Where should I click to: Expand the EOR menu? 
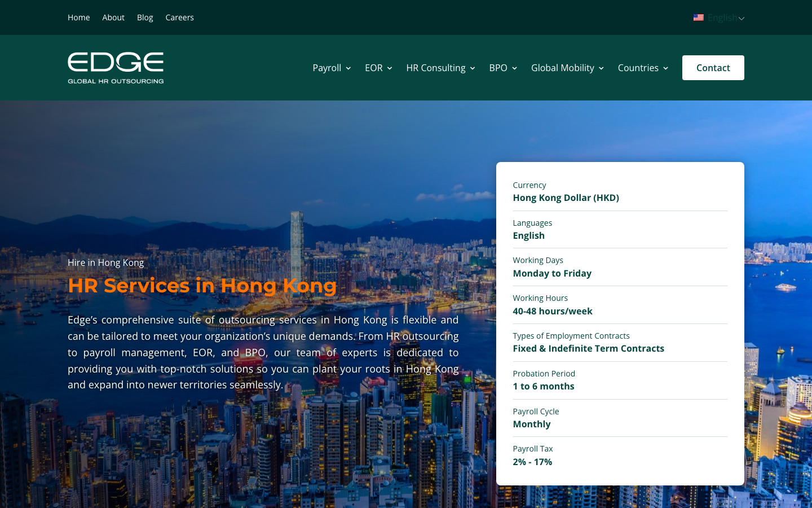(x=378, y=68)
